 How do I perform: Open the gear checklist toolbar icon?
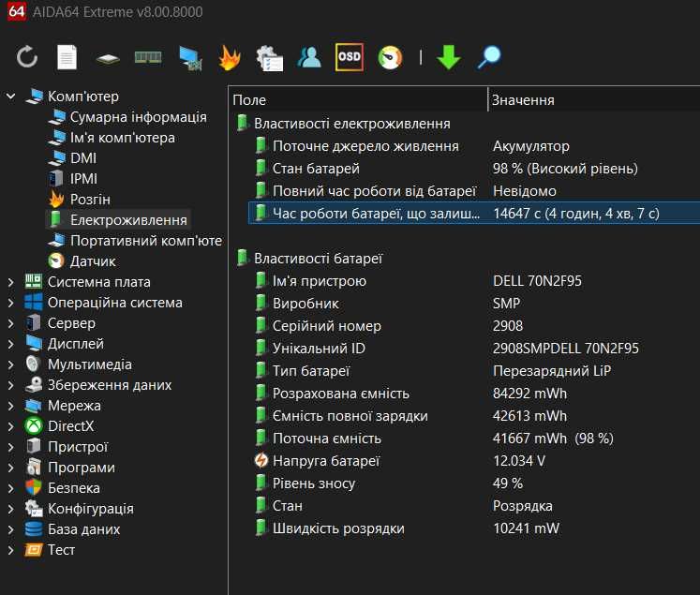click(x=270, y=58)
